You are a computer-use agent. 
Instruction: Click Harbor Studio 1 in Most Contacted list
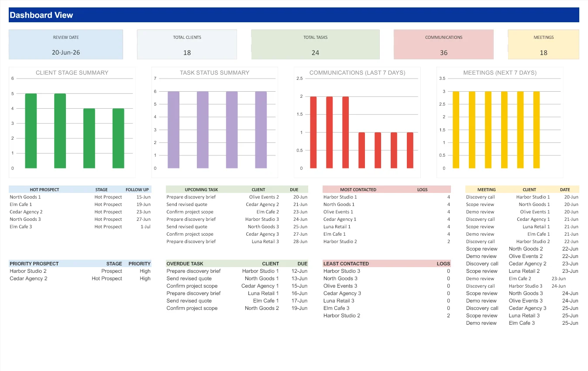point(340,197)
